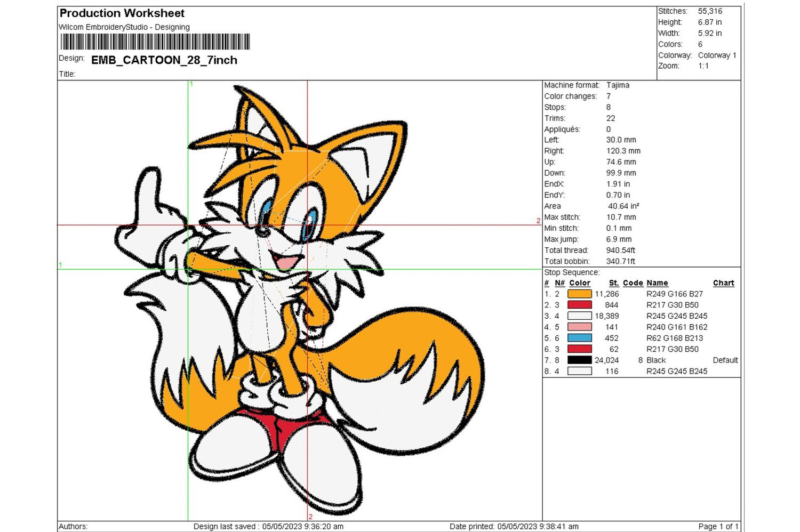Select the "Production Worksheet" heading
This screenshot has height=532, width=800.
click(x=122, y=13)
